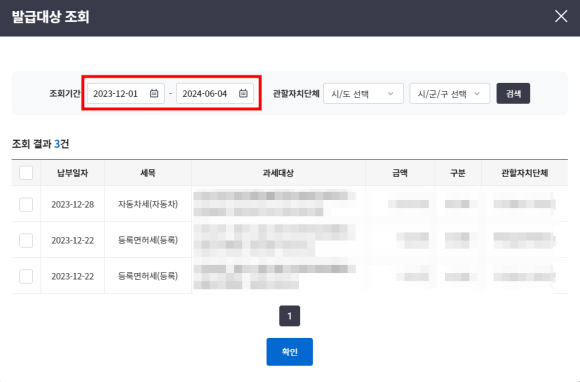Click the 조회 결과 3건 text

point(40,144)
